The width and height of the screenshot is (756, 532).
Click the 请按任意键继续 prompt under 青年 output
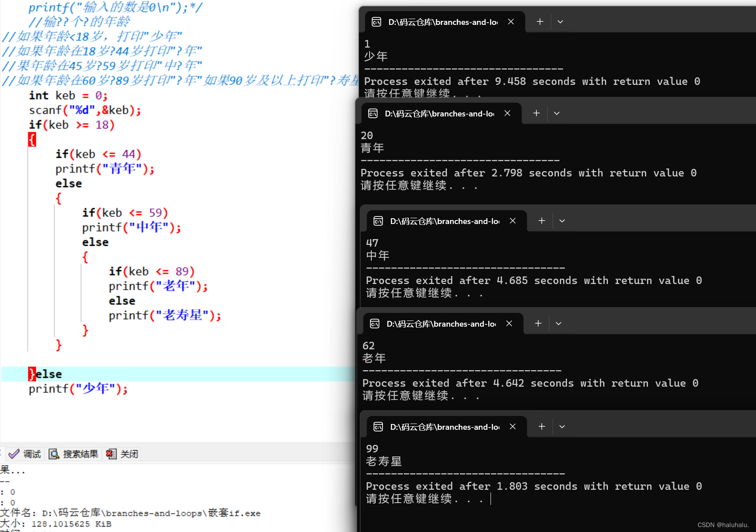419,186
